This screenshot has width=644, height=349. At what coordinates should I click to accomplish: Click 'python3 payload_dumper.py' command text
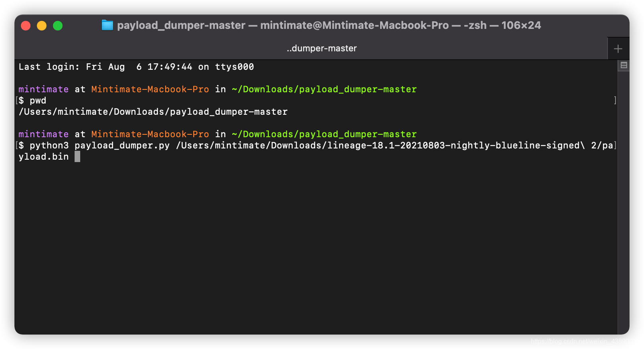(100, 146)
